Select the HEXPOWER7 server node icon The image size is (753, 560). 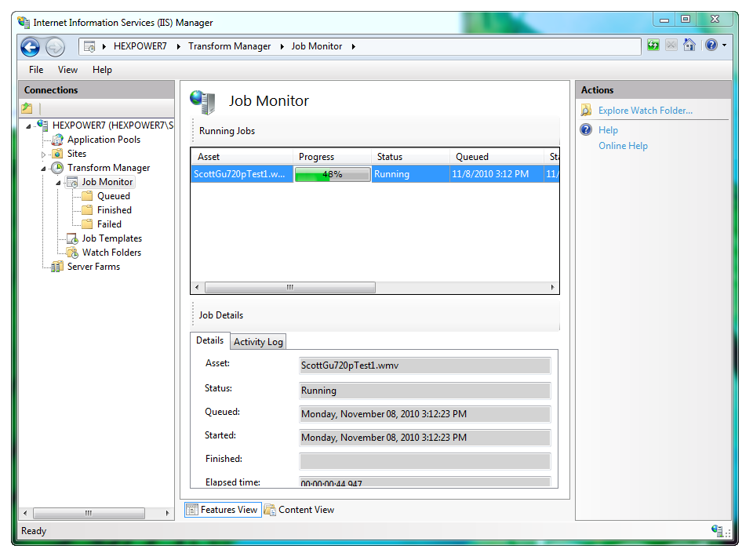pyautogui.click(x=42, y=125)
